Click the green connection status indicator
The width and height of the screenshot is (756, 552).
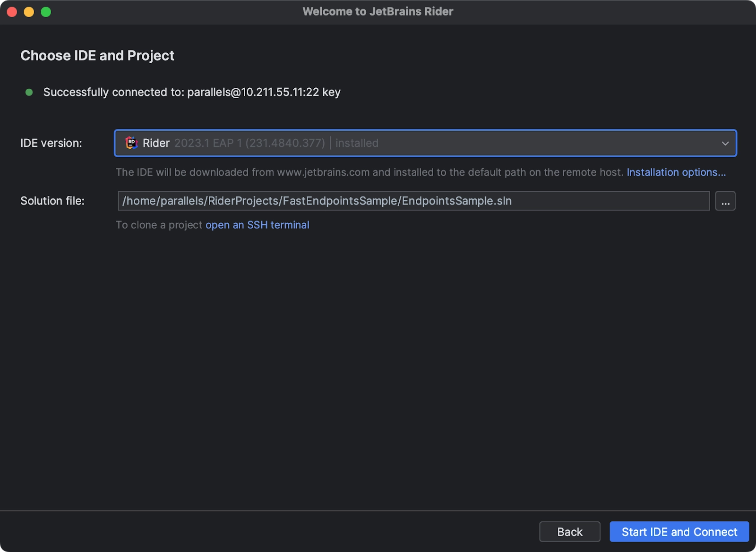pyautogui.click(x=29, y=92)
